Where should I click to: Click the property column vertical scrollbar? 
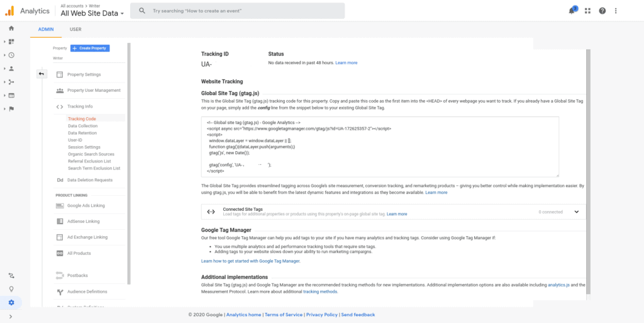tap(129, 164)
